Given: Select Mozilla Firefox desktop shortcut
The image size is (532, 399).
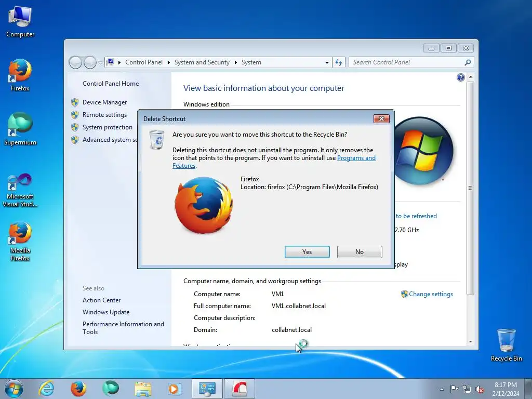Looking at the screenshot, I should tap(20, 241).
